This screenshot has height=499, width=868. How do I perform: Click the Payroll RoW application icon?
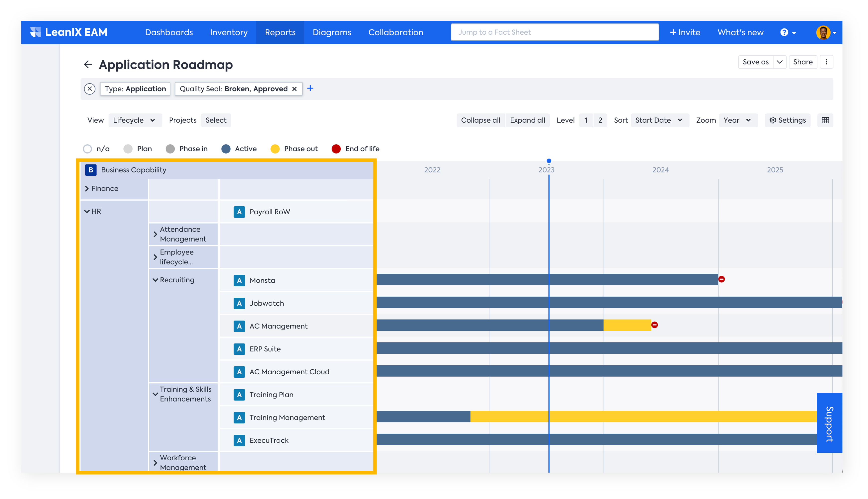tap(239, 212)
